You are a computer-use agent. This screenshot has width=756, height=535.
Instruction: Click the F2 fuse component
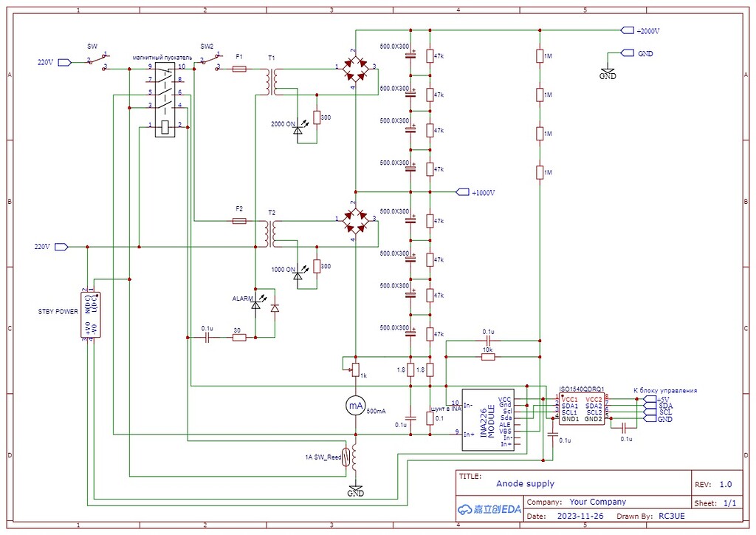tap(239, 220)
